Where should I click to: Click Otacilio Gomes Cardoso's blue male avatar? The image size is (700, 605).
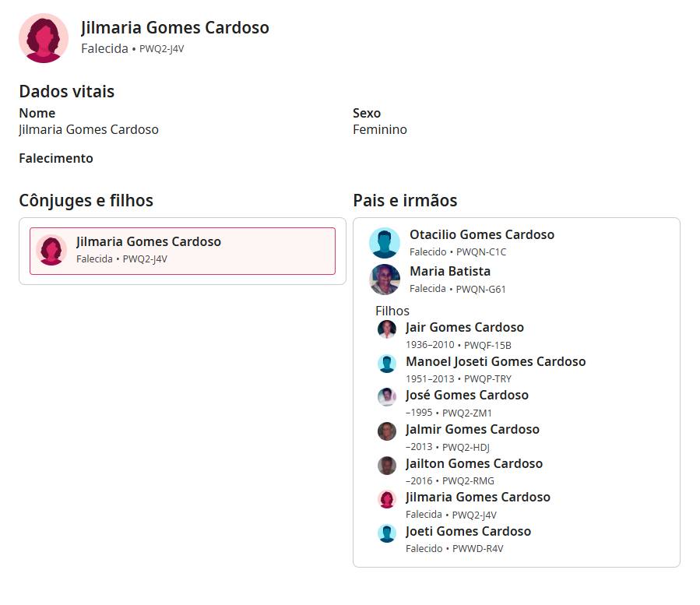point(385,243)
